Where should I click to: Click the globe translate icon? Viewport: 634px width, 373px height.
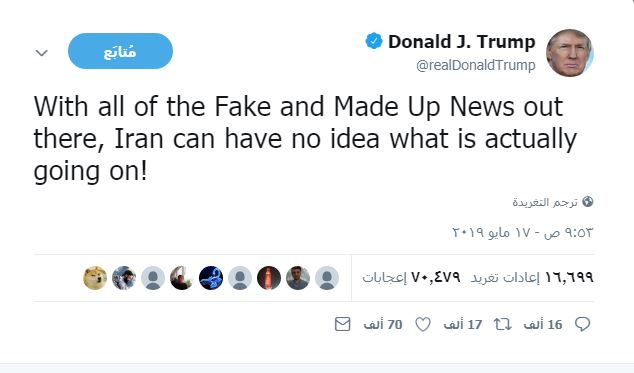click(588, 201)
